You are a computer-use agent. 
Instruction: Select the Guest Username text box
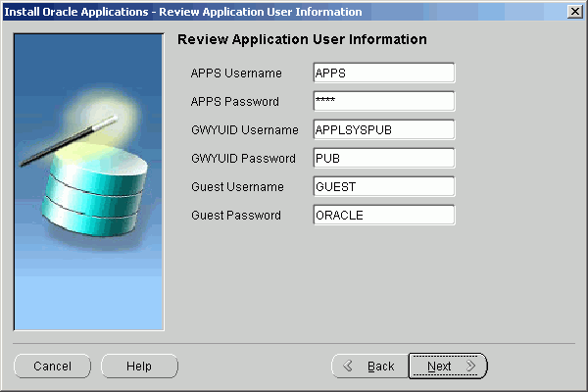[384, 187]
